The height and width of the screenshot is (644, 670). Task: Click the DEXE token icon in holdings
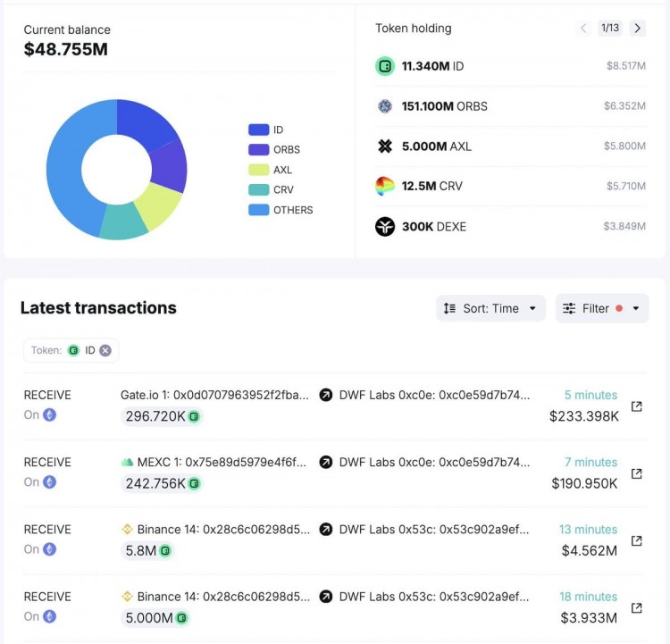coord(385,227)
